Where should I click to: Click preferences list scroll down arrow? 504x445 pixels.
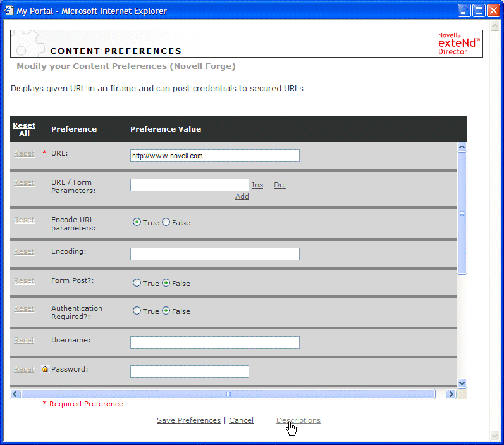pos(462,383)
